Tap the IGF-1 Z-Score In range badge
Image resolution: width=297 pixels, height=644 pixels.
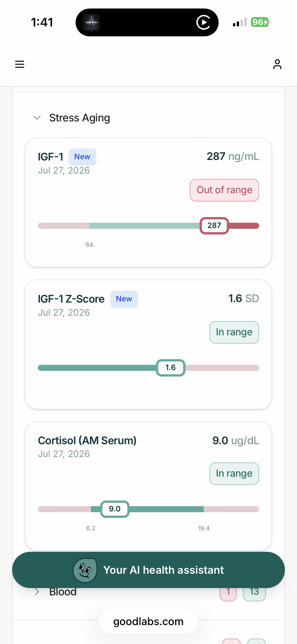point(234,332)
